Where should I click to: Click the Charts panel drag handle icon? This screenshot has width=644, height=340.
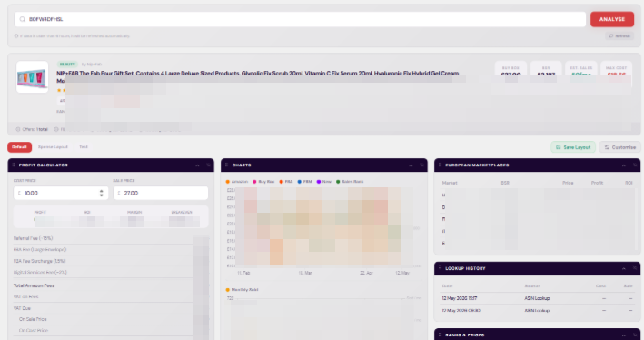[x=227, y=165]
